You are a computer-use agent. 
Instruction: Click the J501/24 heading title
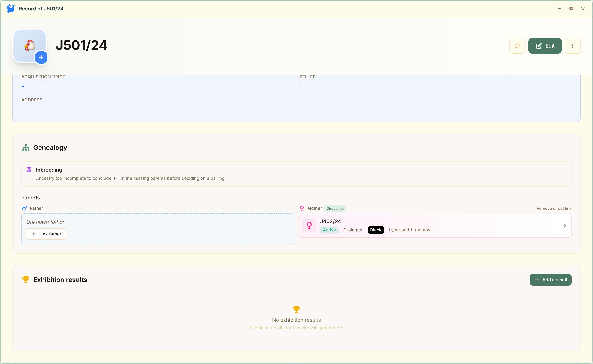pos(82,45)
